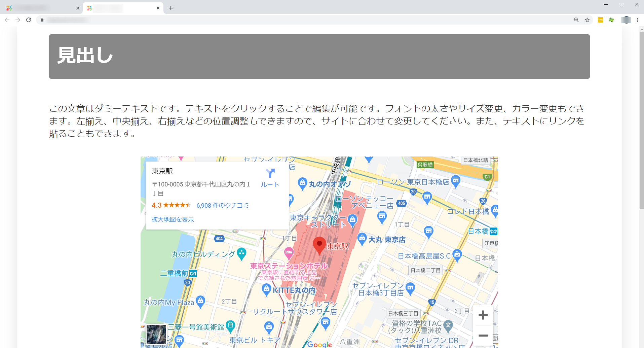Open a new browser tab
Viewport: 644px width, 348px height.
tap(171, 8)
